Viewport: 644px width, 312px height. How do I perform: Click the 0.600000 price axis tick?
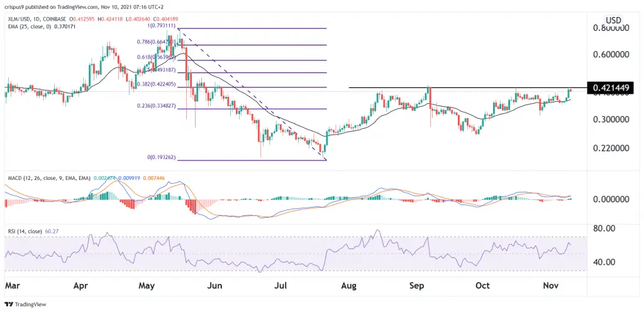point(610,55)
